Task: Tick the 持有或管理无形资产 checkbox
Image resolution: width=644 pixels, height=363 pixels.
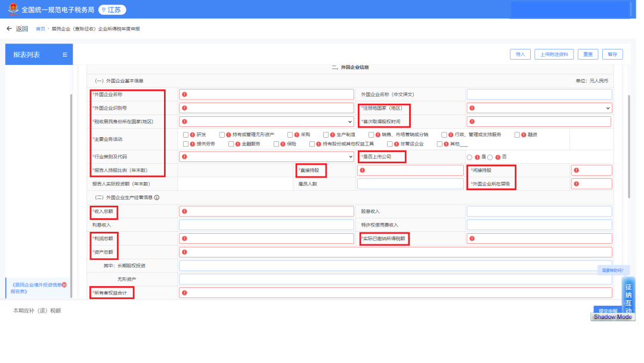Action: (x=222, y=135)
